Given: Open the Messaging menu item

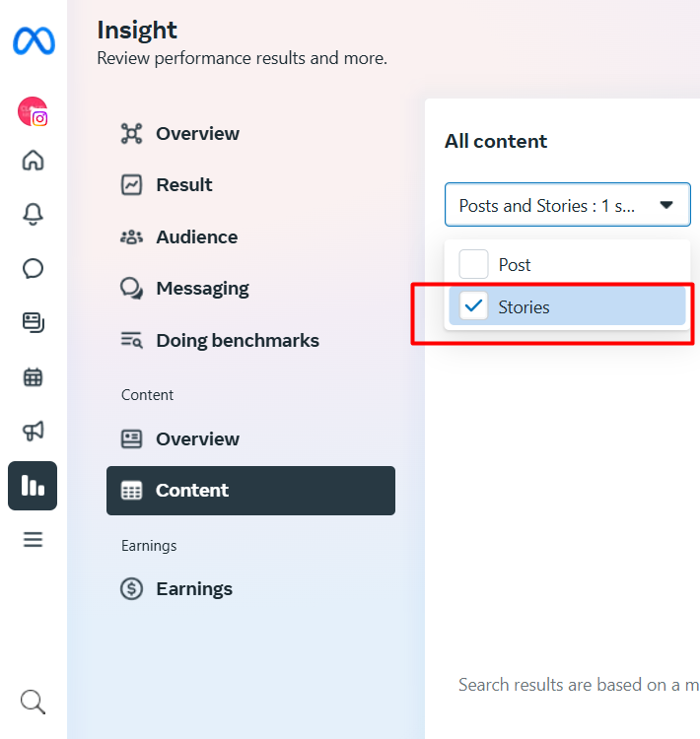Looking at the screenshot, I should click(x=250, y=289).
